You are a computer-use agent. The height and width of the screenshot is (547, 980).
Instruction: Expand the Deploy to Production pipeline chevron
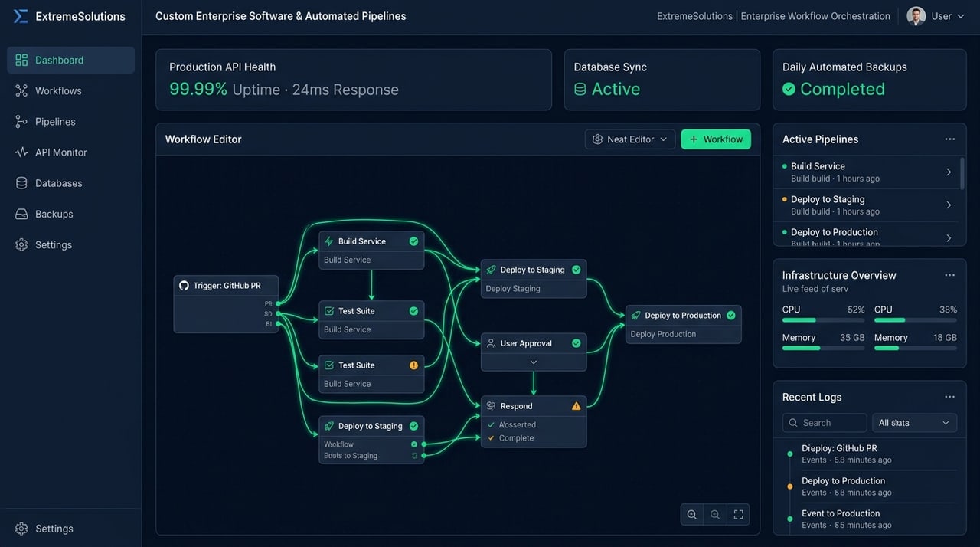pyautogui.click(x=949, y=238)
